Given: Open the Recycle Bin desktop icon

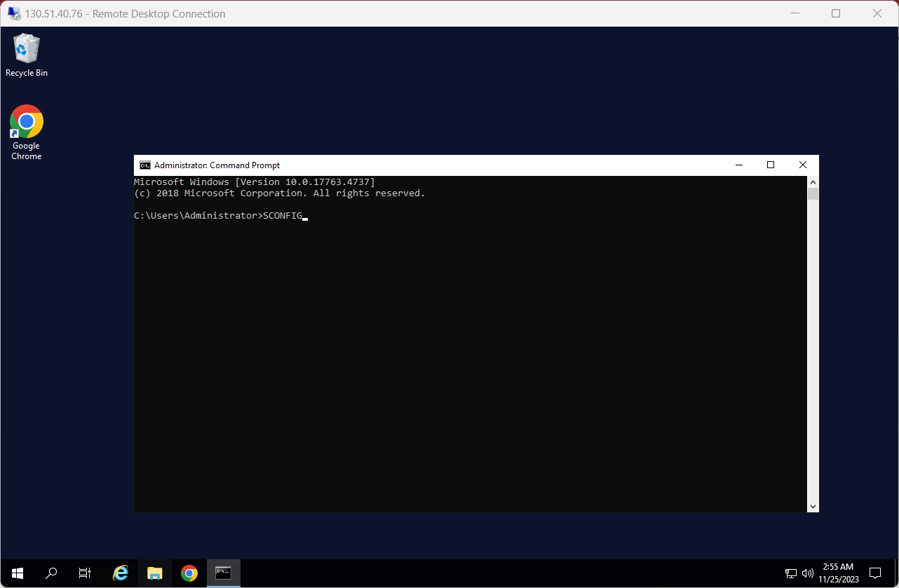Looking at the screenshot, I should tap(27, 55).
